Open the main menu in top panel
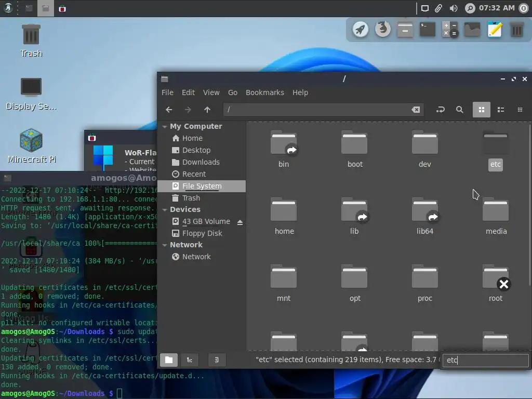Image resolution: width=532 pixels, height=399 pixels. (8, 8)
